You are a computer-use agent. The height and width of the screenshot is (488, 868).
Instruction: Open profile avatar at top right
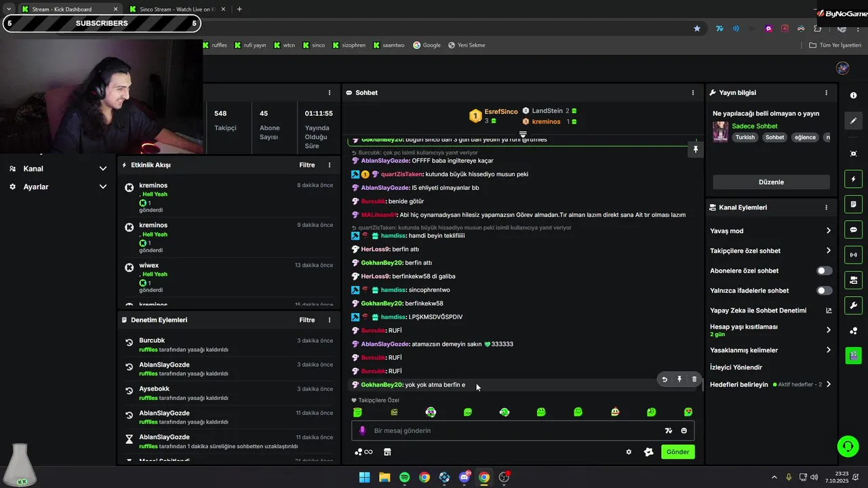(x=843, y=68)
